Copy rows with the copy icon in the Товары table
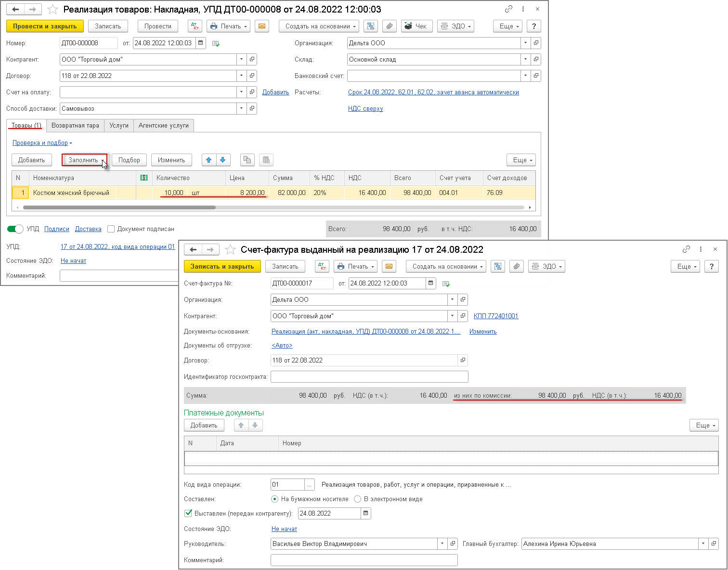Screen dimensions: 728x570 (x=247, y=160)
